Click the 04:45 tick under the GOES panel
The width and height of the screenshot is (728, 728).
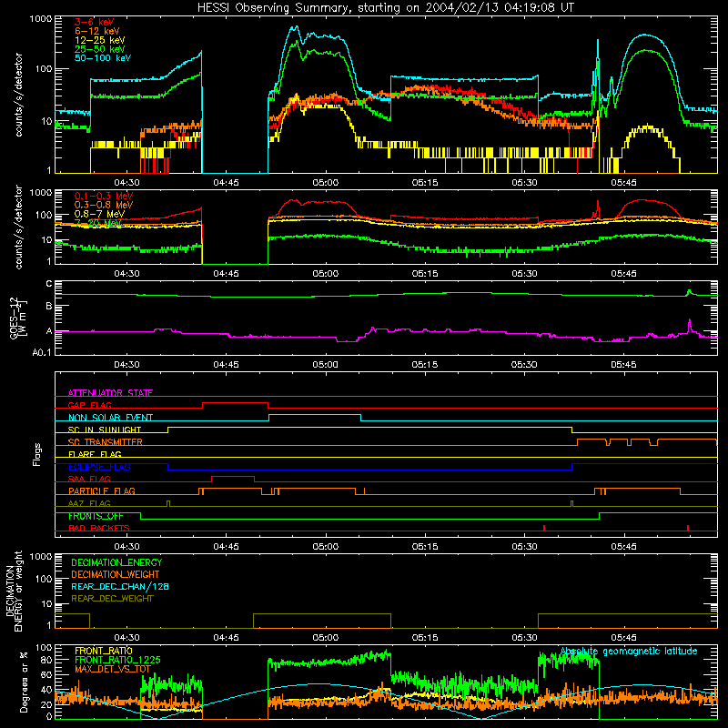(226, 365)
